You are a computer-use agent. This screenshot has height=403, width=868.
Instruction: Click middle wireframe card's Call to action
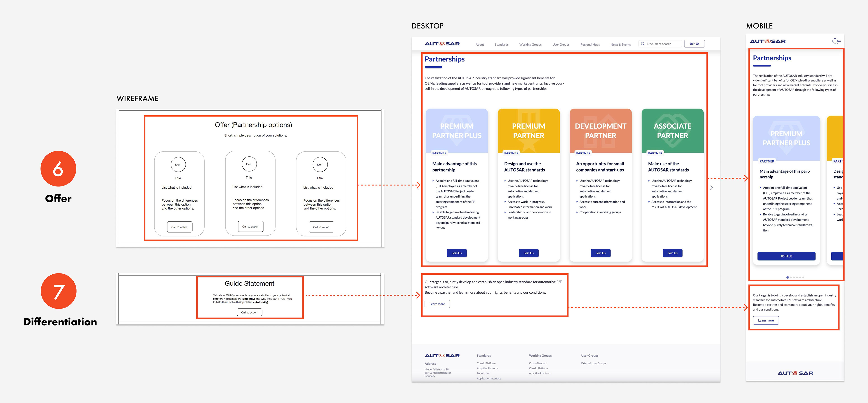coord(250,226)
